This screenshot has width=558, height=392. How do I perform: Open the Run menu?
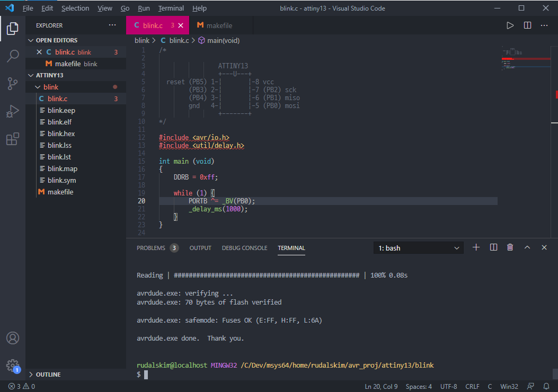pyautogui.click(x=144, y=8)
